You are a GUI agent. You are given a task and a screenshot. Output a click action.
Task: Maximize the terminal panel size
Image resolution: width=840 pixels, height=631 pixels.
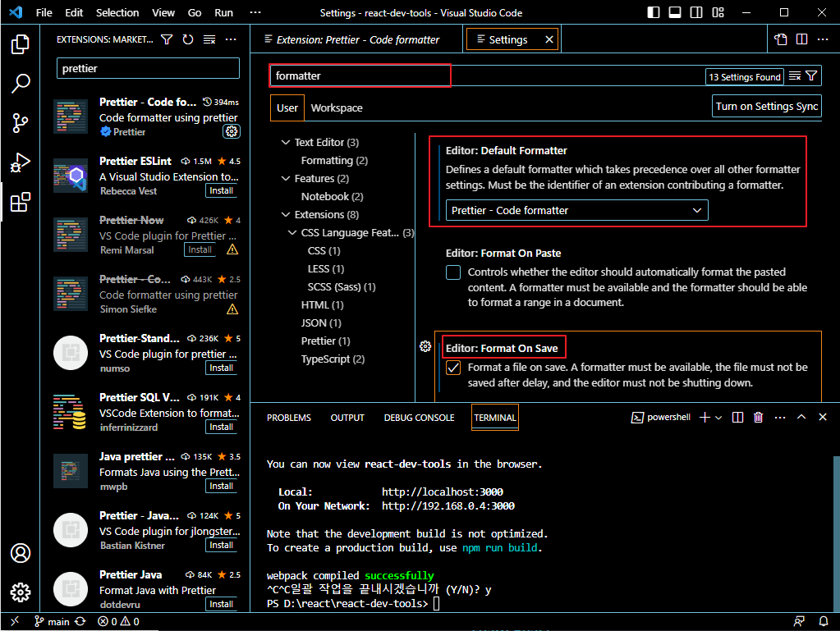[801, 417]
